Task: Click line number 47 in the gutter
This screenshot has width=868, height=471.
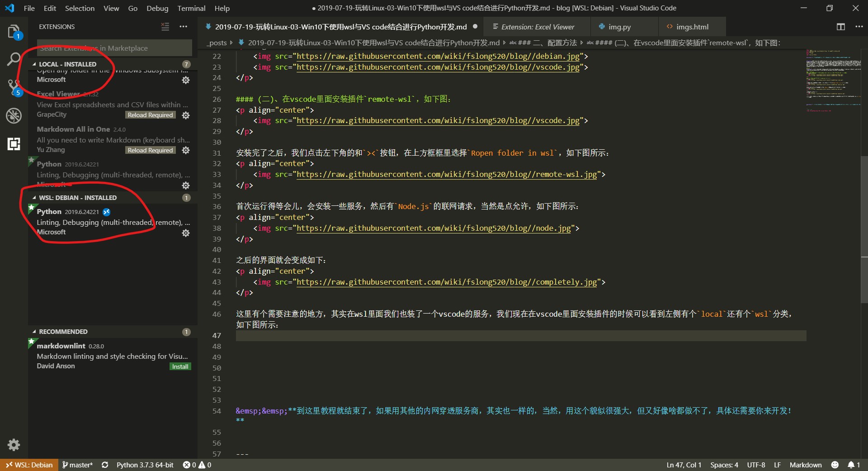Action: [217, 335]
